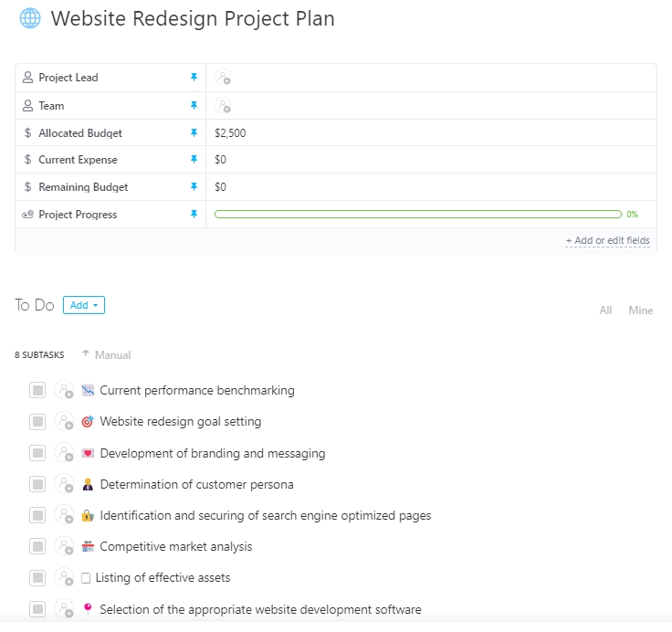Image resolution: width=672 pixels, height=632 pixels.
Task: Click the To Do heading
Action: click(35, 305)
